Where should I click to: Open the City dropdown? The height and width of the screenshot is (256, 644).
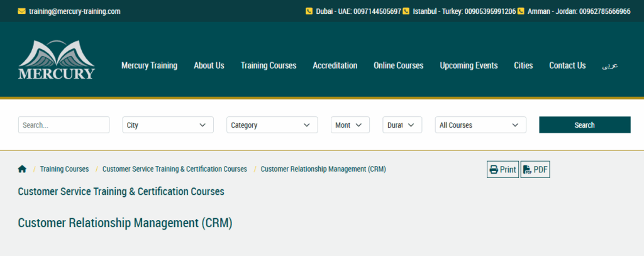click(x=168, y=125)
